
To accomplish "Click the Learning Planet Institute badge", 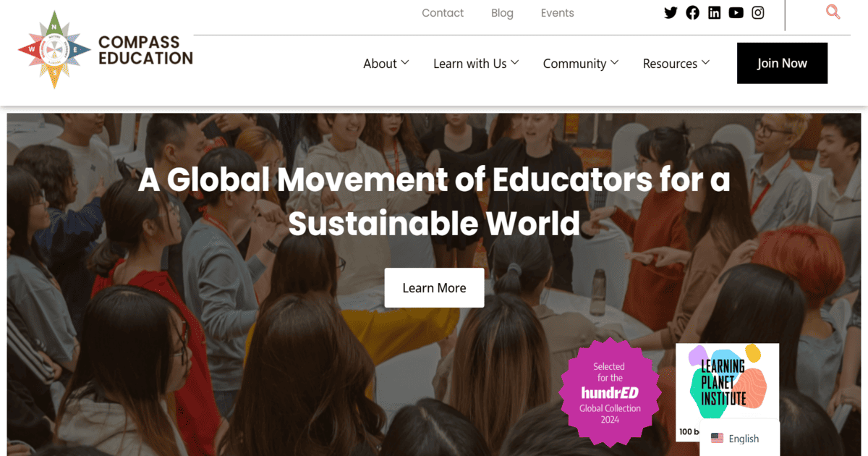I will point(727,387).
